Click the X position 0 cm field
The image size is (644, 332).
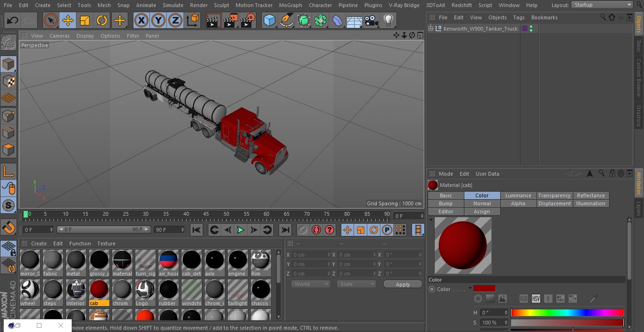(311, 255)
